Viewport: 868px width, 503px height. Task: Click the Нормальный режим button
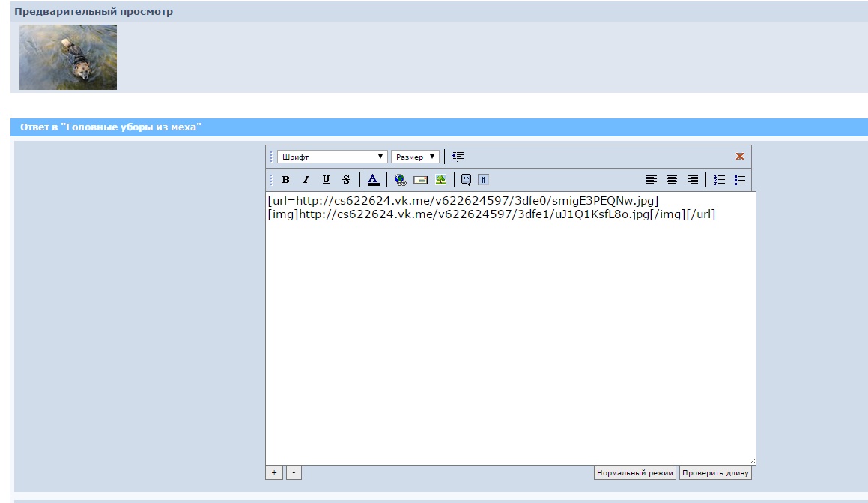pyautogui.click(x=635, y=472)
